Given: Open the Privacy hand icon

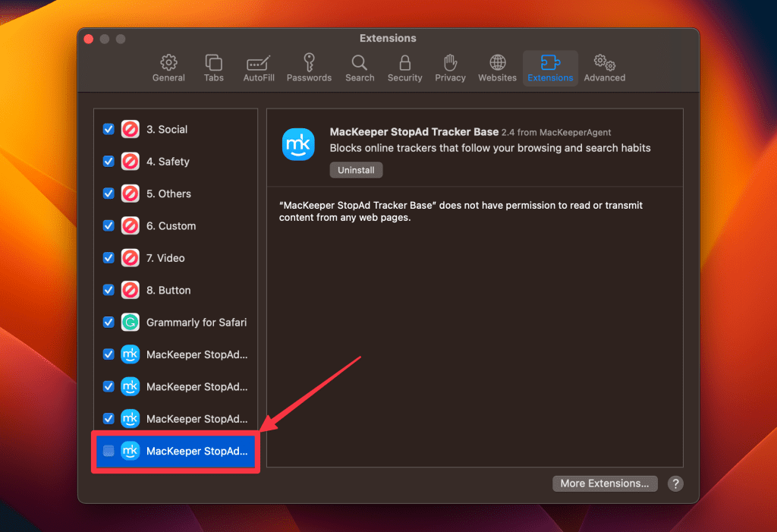Looking at the screenshot, I should coord(451,62).
